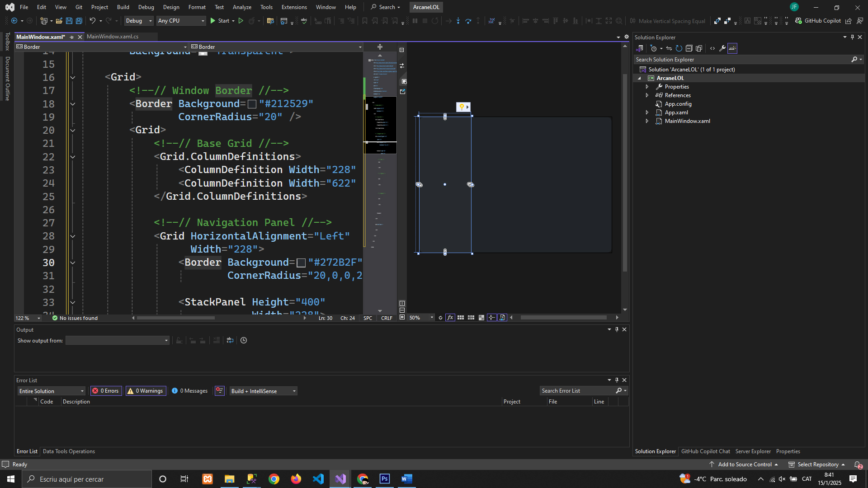Open Debug configuration dropdown

139,21
